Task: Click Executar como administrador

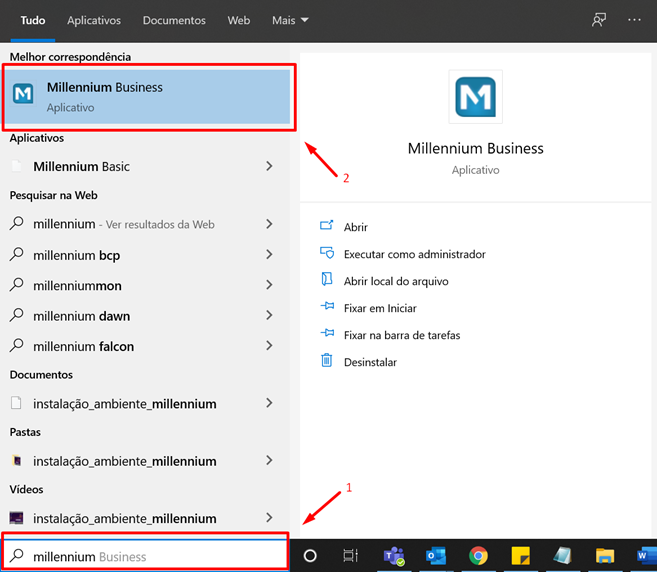Action: [414, 254]
